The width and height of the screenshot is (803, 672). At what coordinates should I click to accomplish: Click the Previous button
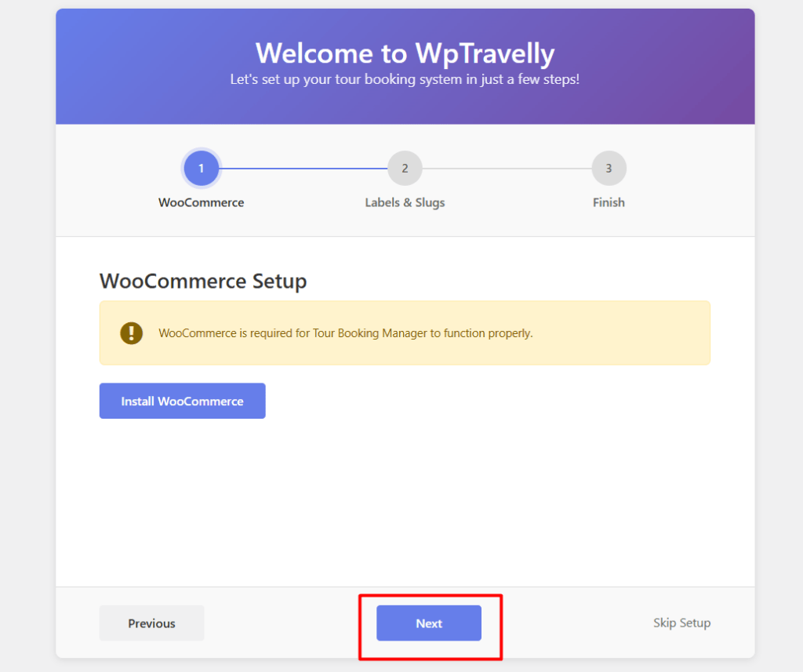click(151, 623)
